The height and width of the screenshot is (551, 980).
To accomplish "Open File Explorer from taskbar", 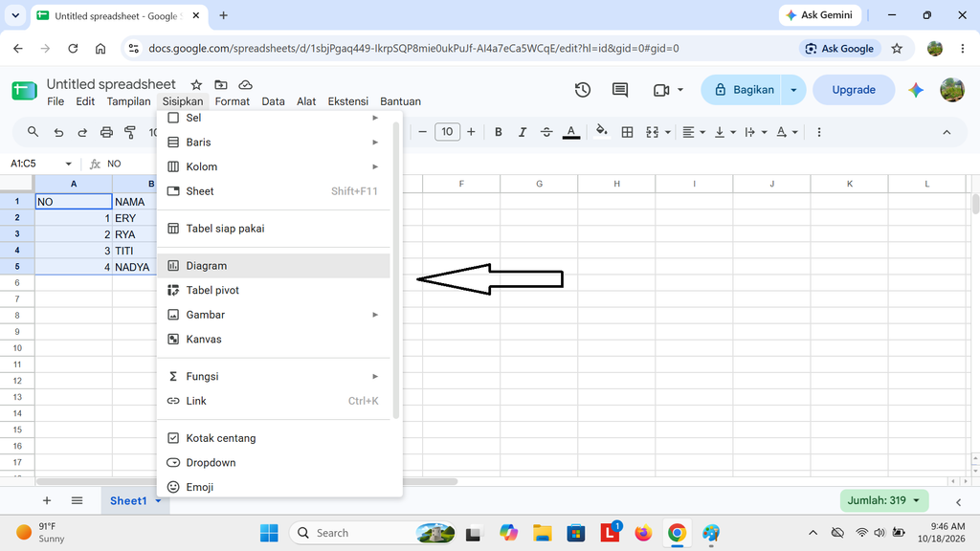I will (x=542, y=533).
